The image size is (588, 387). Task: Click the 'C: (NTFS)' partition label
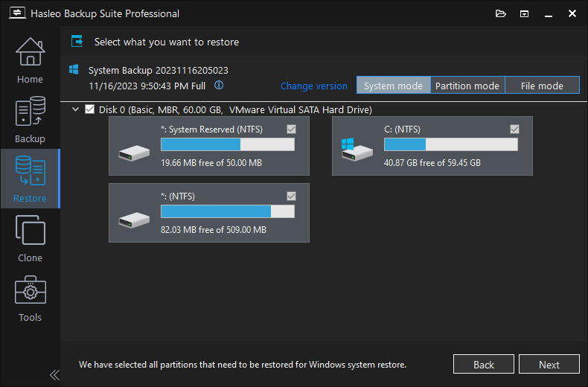point(402,129)
